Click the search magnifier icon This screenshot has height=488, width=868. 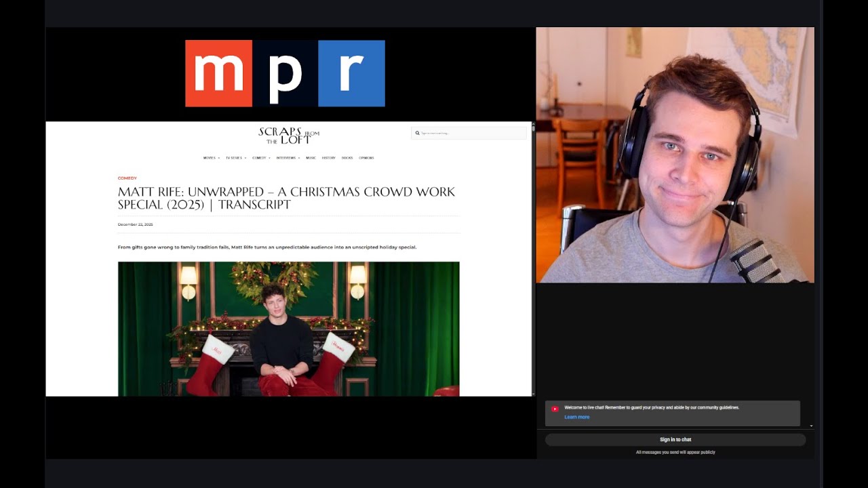(x=417, y=134)
